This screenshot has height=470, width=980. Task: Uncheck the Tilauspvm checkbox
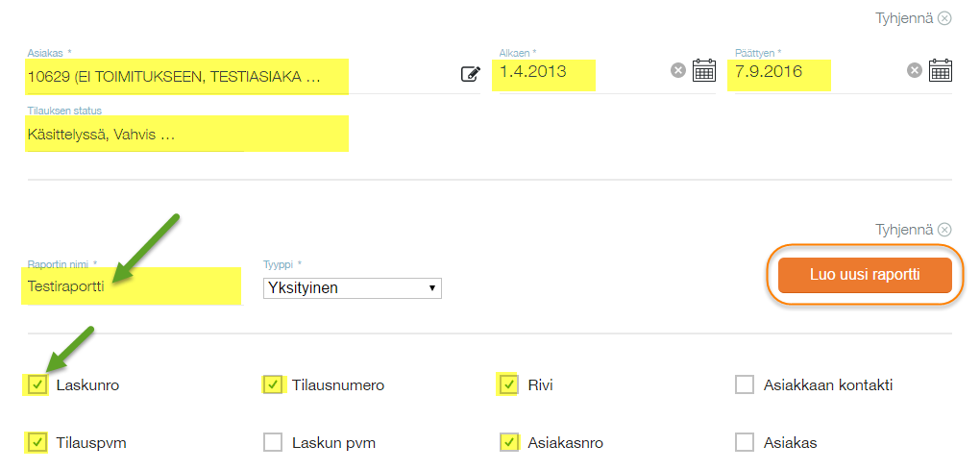tap(37, 443)
